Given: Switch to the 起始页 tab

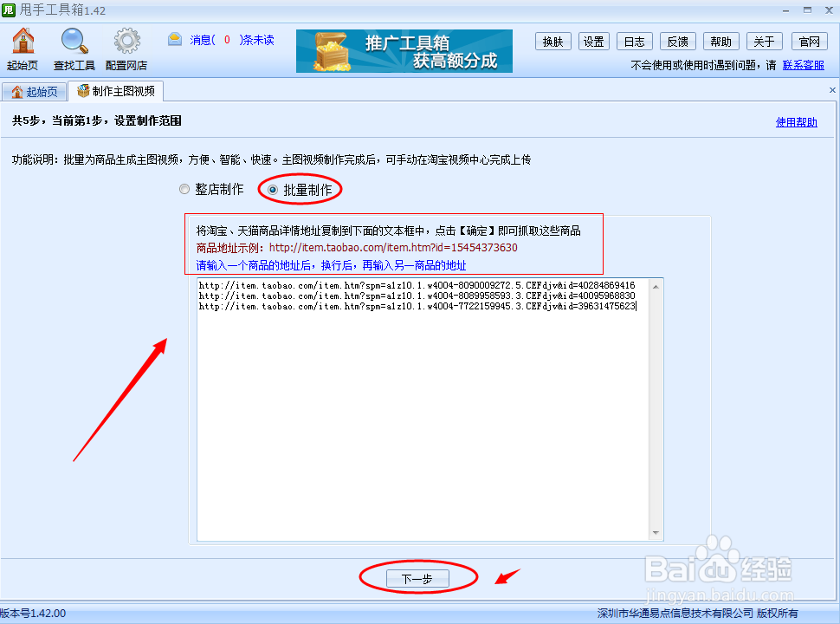Looking at the screenshot, I should point(35,90).
